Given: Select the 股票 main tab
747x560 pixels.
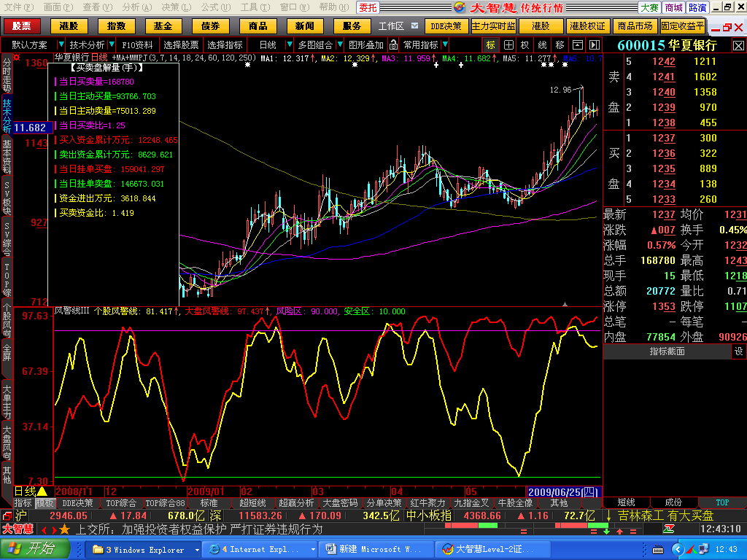Looking at the screenshot, I should pos(21,26).
